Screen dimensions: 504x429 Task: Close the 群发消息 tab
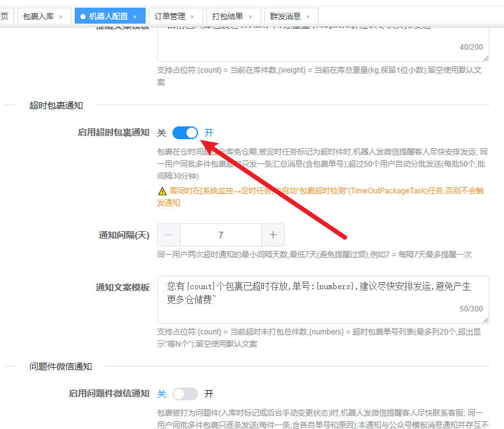click(x=308, y=17)
